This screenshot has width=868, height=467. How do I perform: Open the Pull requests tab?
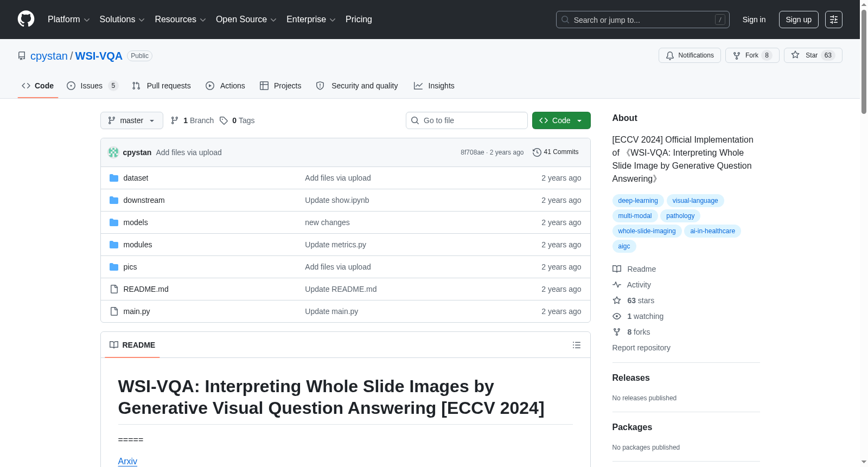162,86
